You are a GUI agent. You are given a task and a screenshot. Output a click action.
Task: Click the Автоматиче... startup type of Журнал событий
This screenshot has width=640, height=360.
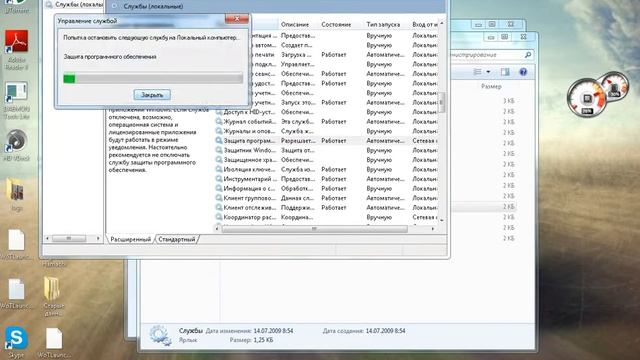pos(385,122)
